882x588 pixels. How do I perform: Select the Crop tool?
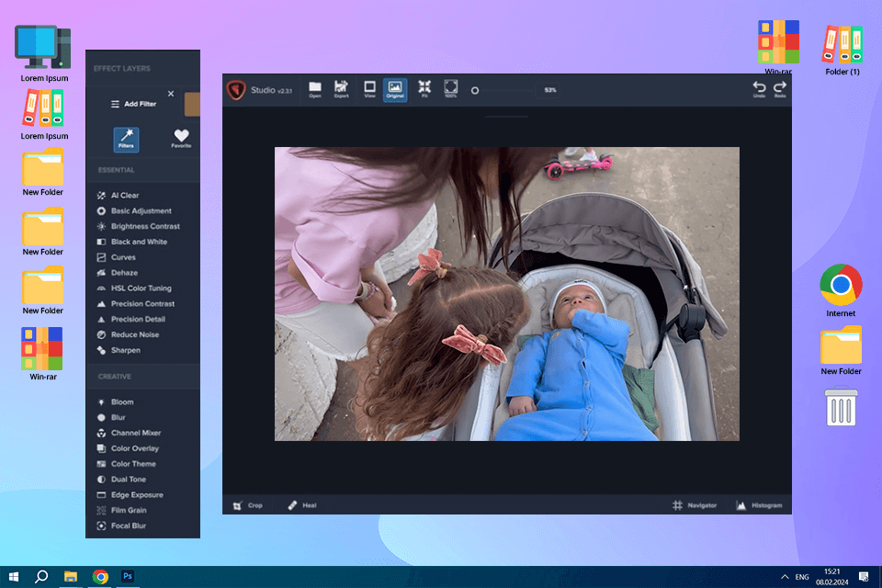[x=247, y=505]
